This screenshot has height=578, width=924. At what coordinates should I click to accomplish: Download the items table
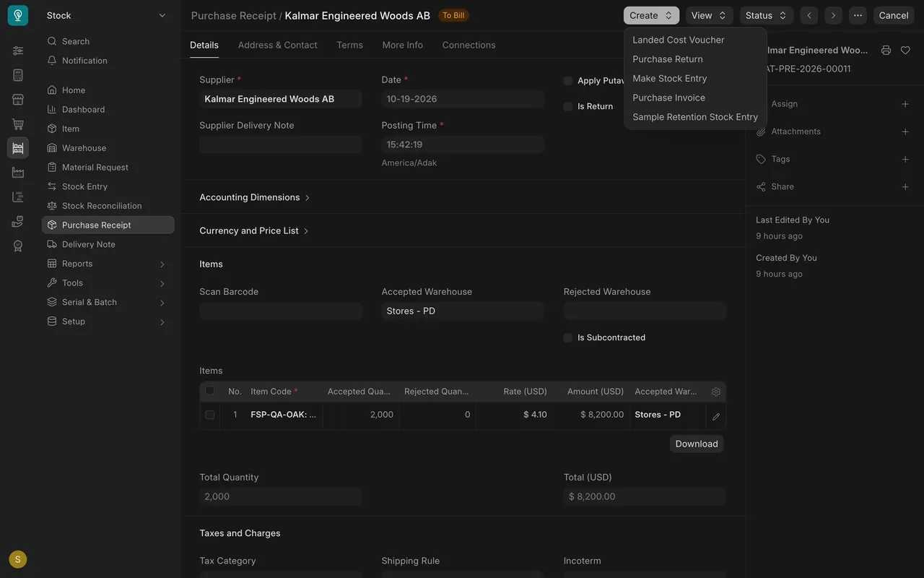point(697,444)
